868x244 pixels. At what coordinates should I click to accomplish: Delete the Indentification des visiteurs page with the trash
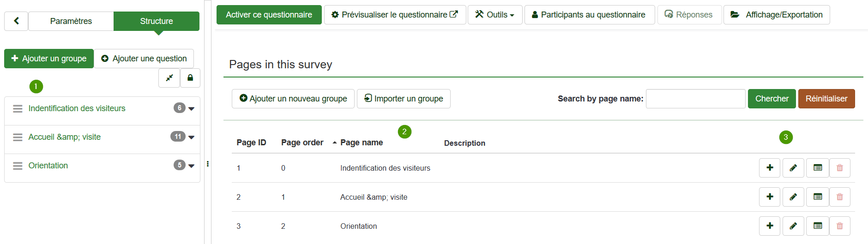pos(840,168)
